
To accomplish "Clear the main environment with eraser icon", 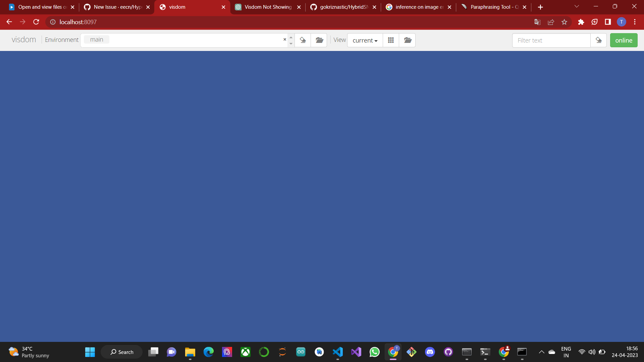I will point(303,40).
